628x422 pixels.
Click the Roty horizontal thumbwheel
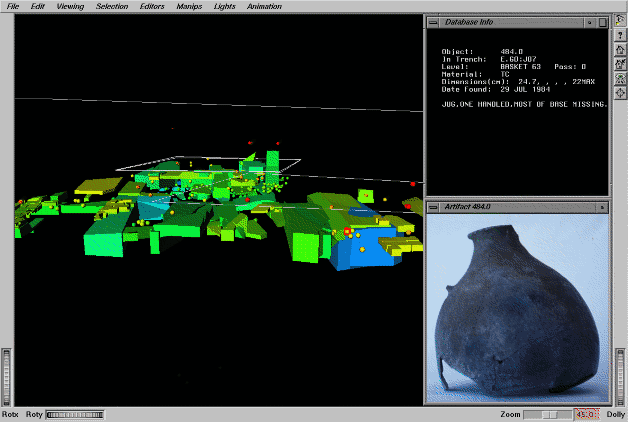pos(74,414)
